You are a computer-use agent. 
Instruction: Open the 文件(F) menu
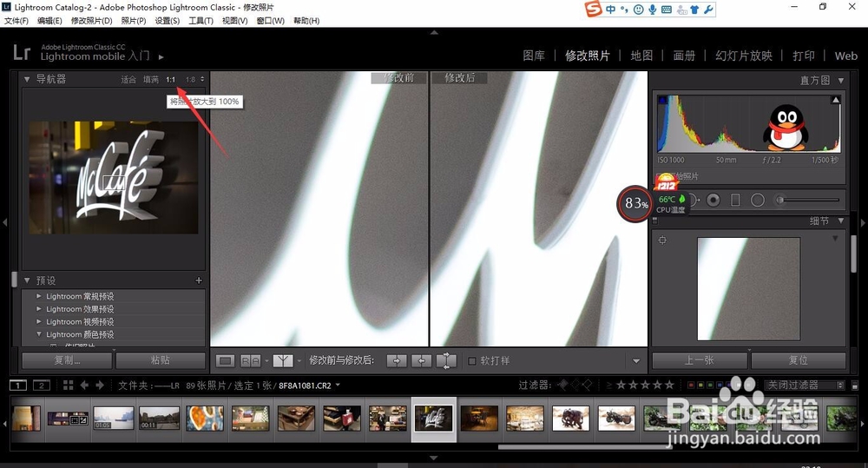[16, 21]
